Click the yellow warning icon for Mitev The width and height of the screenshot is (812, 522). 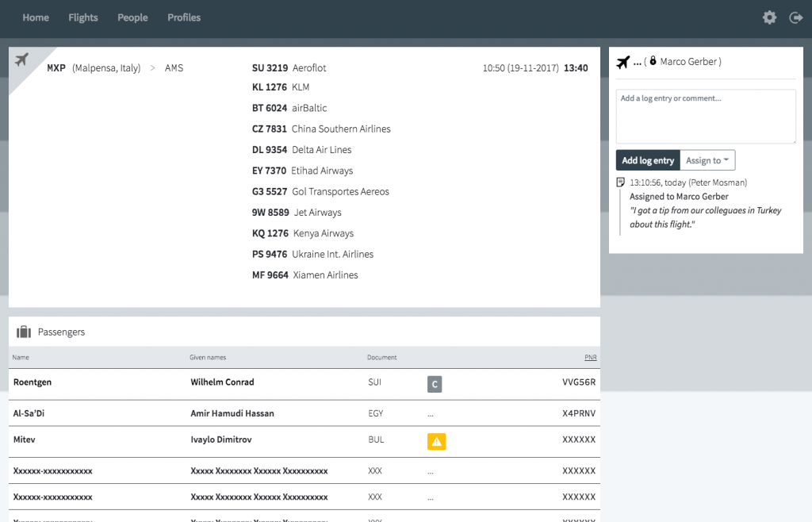(436, 442)
